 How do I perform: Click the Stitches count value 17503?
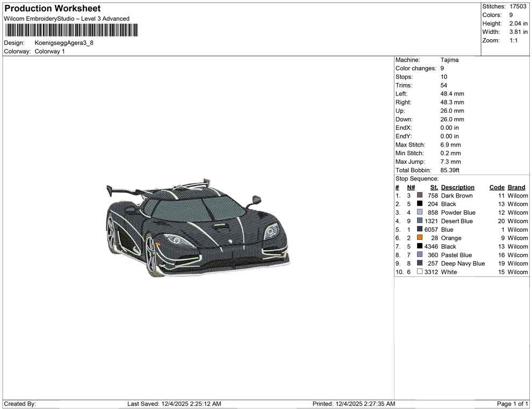click(519, 6)
